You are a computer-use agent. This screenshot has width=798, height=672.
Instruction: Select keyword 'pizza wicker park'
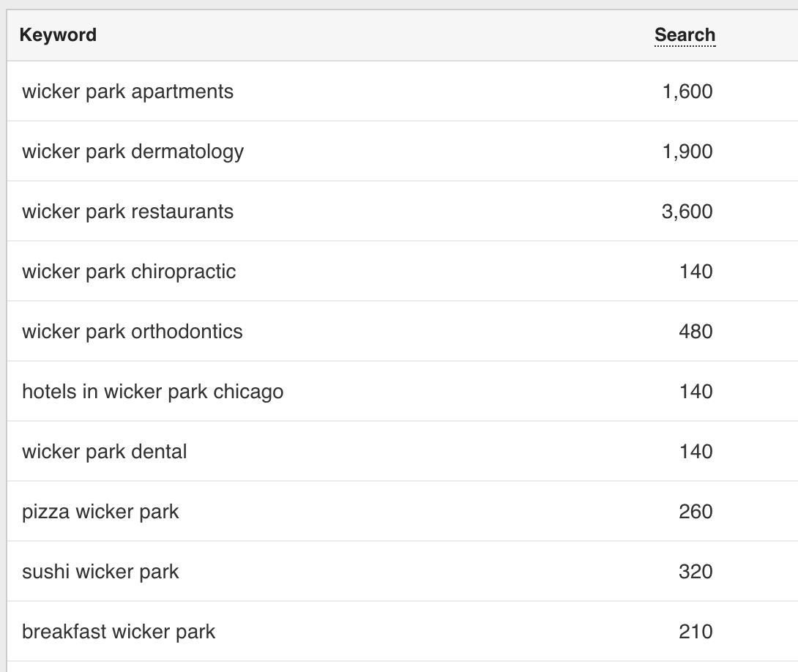coord(100,512)
